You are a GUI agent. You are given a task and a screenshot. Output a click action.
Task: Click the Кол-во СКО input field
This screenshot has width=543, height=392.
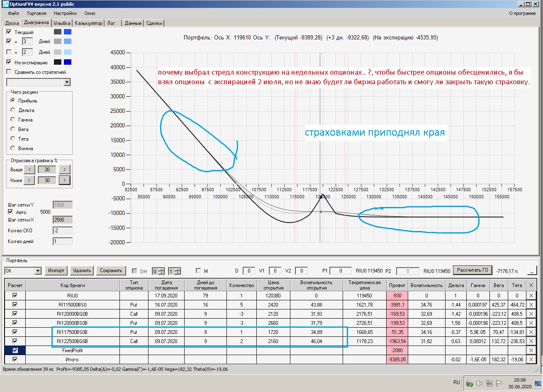[x=63, y=230]
